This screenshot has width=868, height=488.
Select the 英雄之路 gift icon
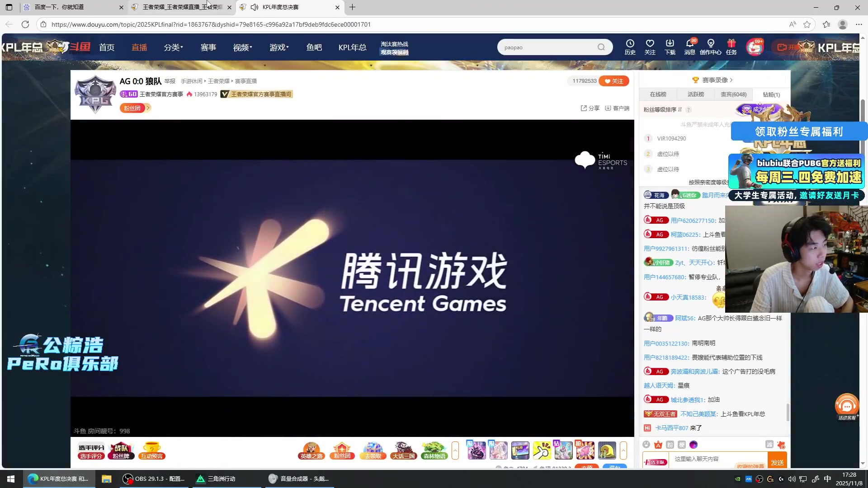[311, 450]
